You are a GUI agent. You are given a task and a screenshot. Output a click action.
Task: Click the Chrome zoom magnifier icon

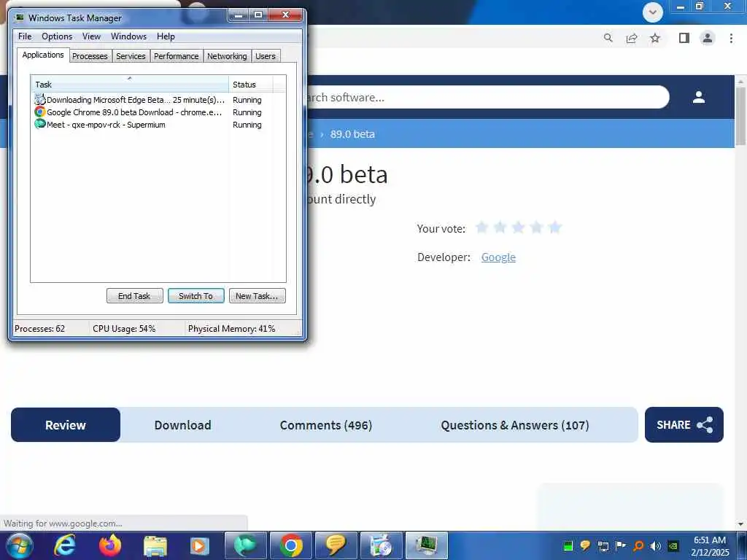point(608,38)
